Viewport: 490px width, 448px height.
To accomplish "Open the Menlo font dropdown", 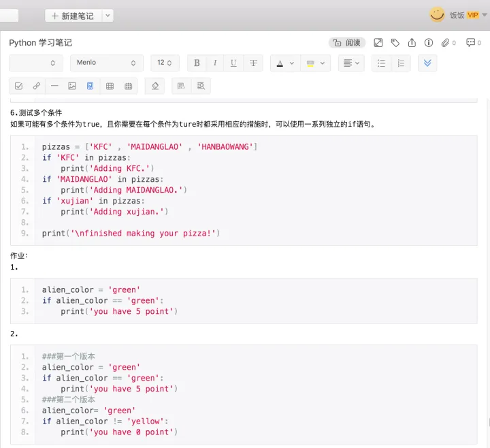I will (107, 63).
